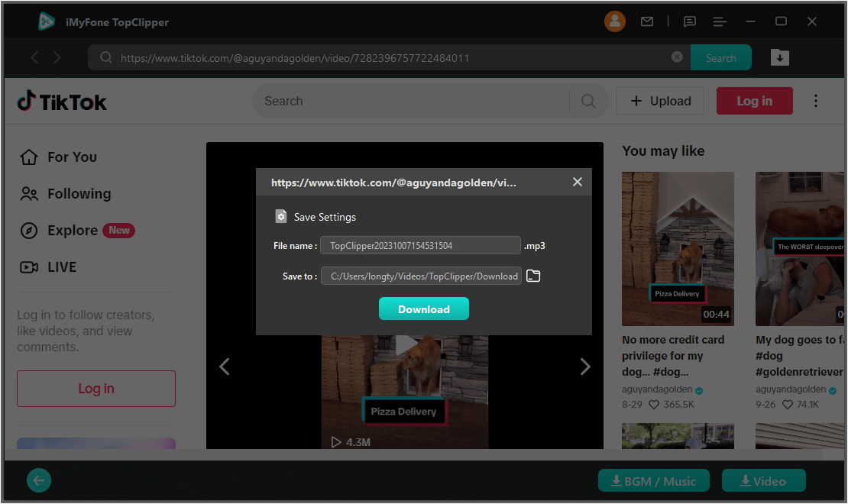Close the Save Settings dialog
This screenshot has width=848, height=504.
pyautogui.click(x=578, y=182)
